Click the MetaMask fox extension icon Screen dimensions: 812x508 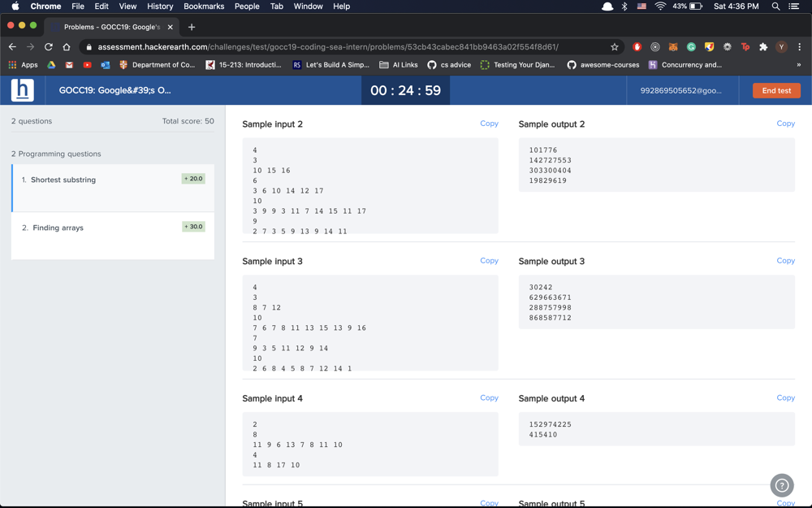pyautogui.click(x=673, y=46)
